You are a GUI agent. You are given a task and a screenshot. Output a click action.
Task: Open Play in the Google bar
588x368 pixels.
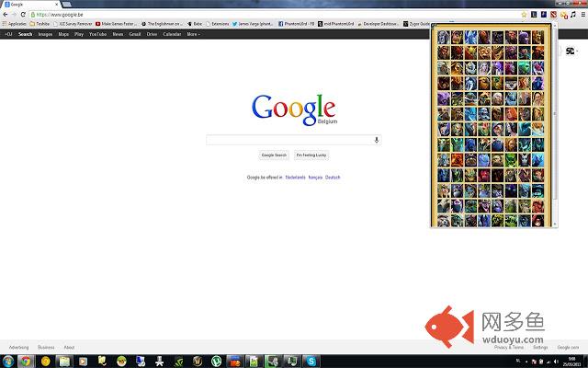pyautogui.click(x=79, y=34)
